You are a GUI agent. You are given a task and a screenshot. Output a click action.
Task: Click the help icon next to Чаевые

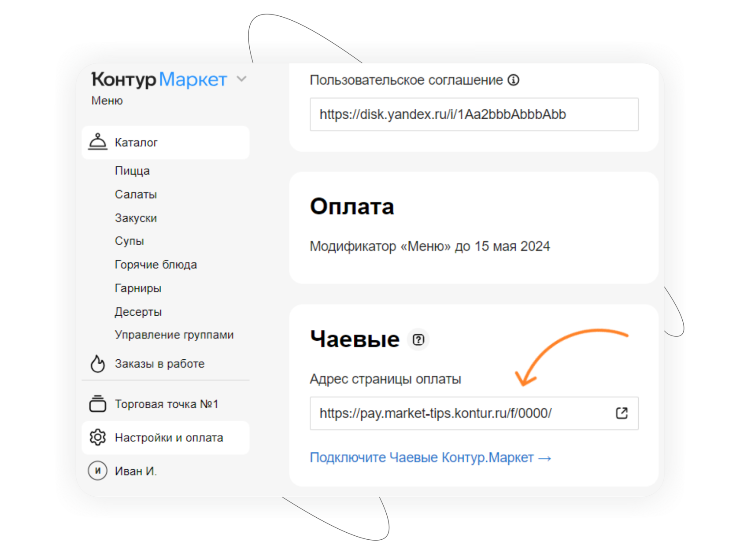click(x=418, y=339)
